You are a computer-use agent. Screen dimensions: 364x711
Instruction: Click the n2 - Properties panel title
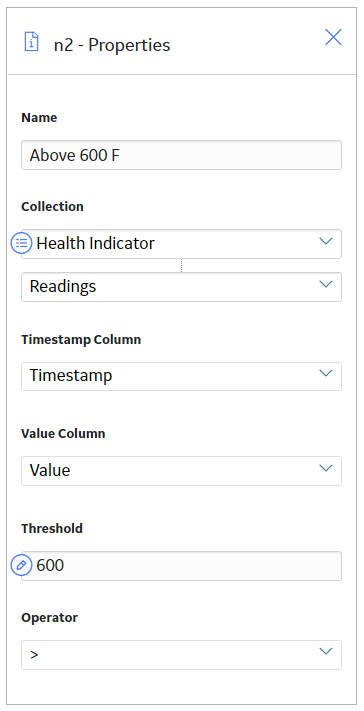coord(112,45)
